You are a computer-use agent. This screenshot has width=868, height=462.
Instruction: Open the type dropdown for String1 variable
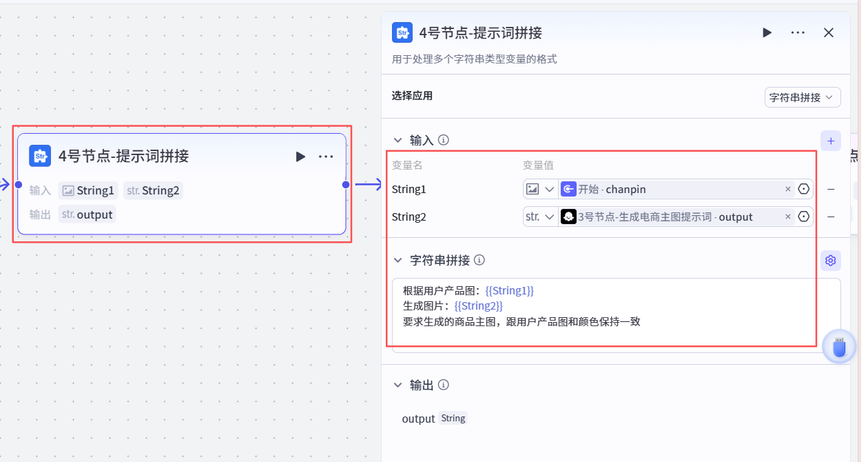[x=540, y=189]
